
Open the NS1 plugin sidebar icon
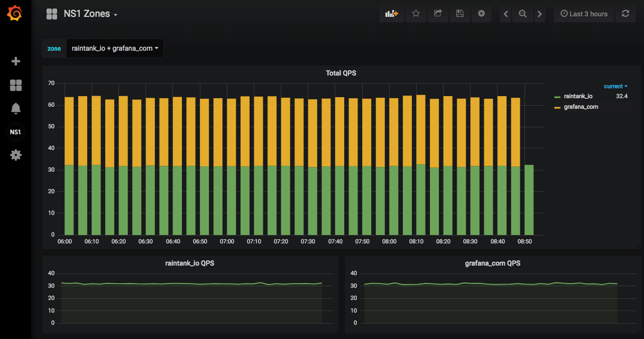click(16, 132)
